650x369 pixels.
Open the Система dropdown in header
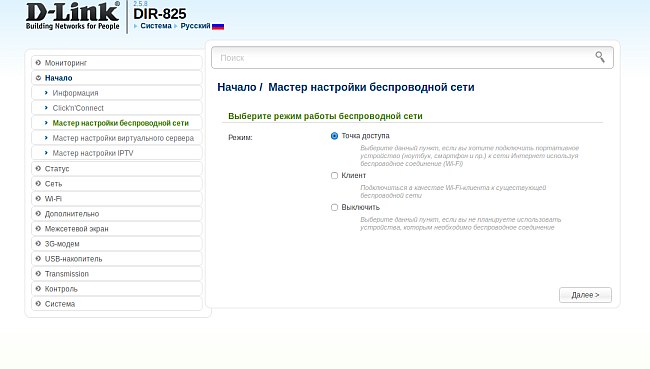tap(155, 26)
